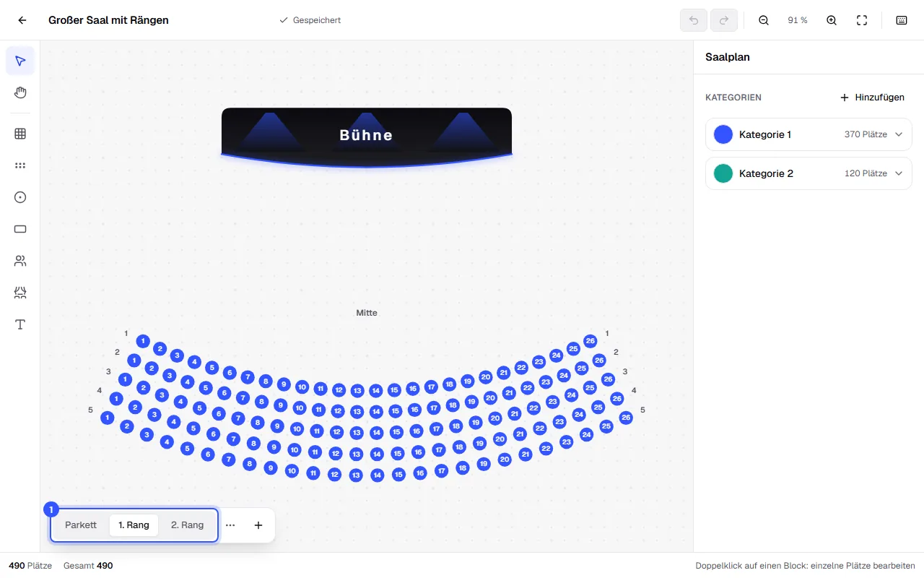Activate the hand pan tool
924x578 pixels.
tap(20, 92)
